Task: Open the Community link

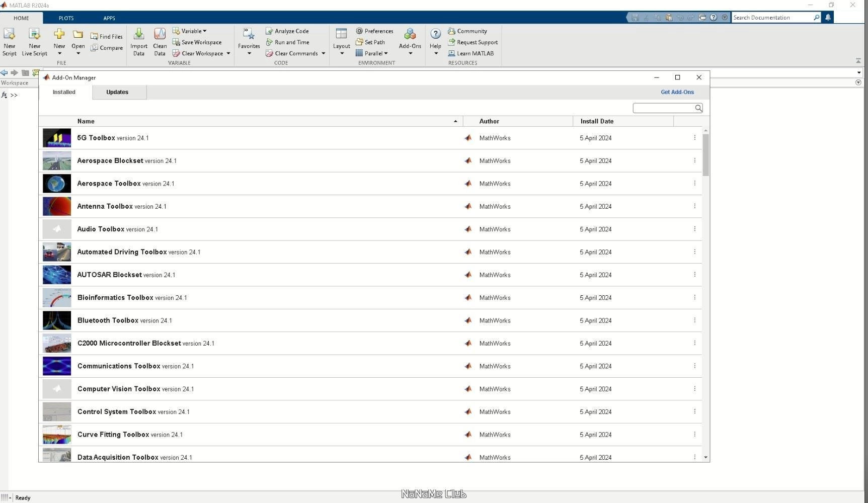Action: pyautogui.click(x=467, y=31)
